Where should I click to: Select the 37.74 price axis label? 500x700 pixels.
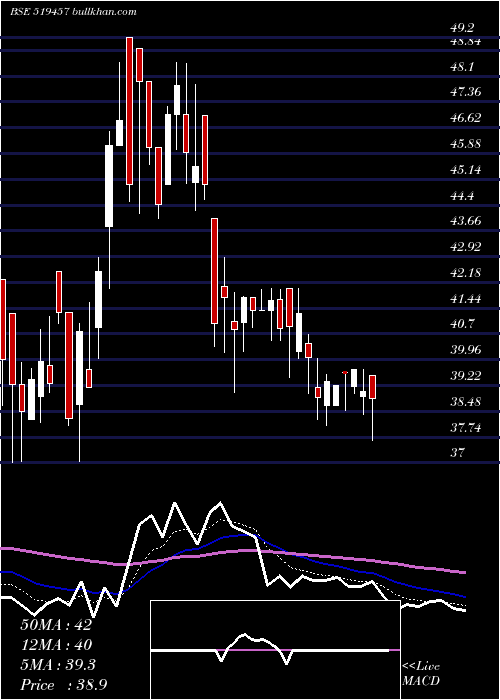(x=466, y=428)
